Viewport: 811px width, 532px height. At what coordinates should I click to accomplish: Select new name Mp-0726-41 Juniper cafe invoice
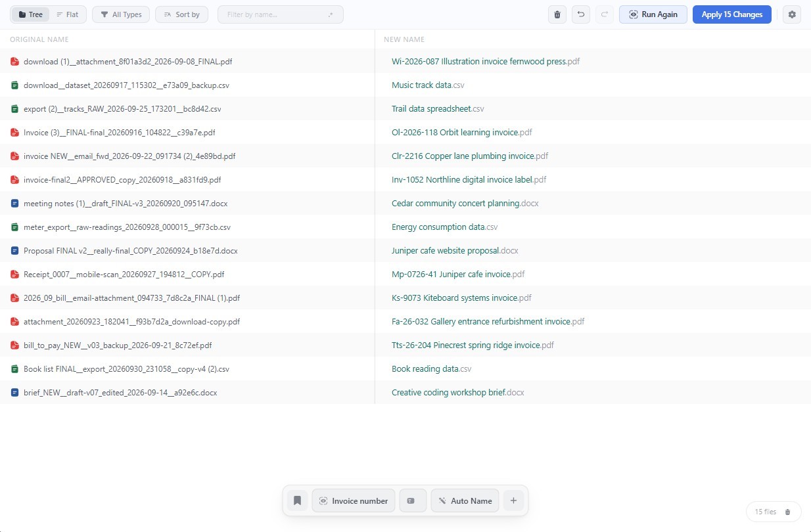[458, 275]
